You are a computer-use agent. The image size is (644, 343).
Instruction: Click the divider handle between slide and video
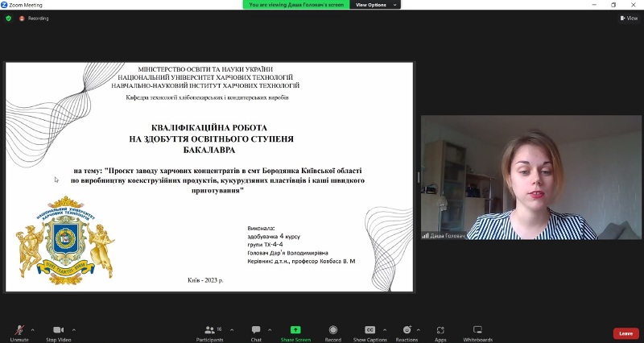pos(418,177)
